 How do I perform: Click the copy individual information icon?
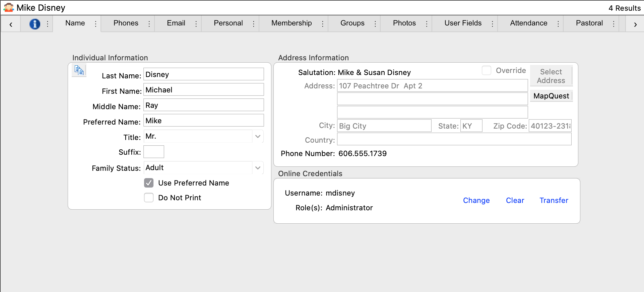click(x=79, y=70)
